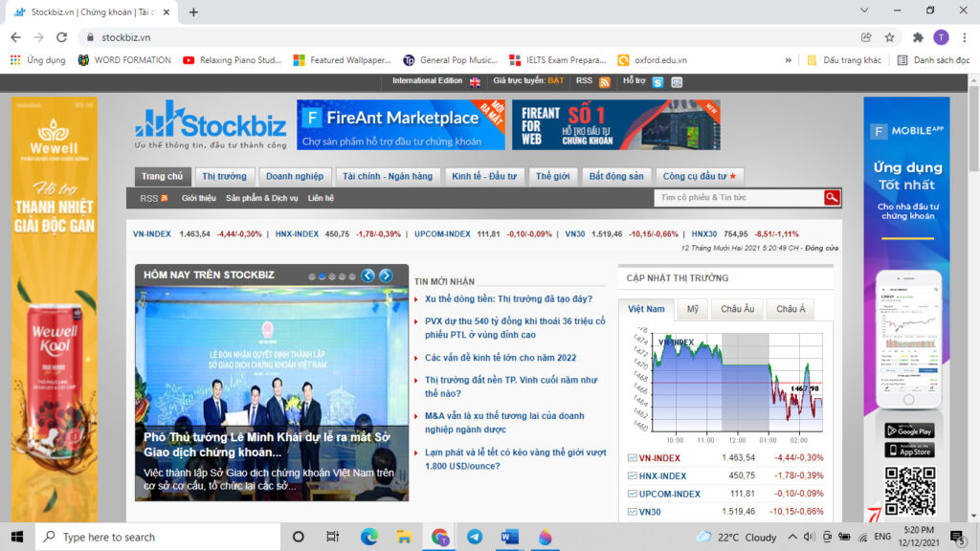Open Công cụ đầu tư menu
Viewport: 980px width, 551px height.
[700, 176]
